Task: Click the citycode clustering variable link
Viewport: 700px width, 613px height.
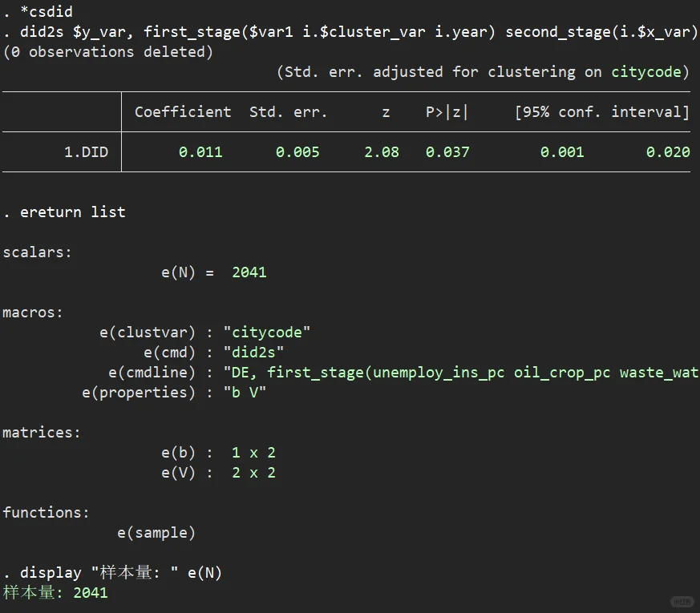Action: [646, 72]
